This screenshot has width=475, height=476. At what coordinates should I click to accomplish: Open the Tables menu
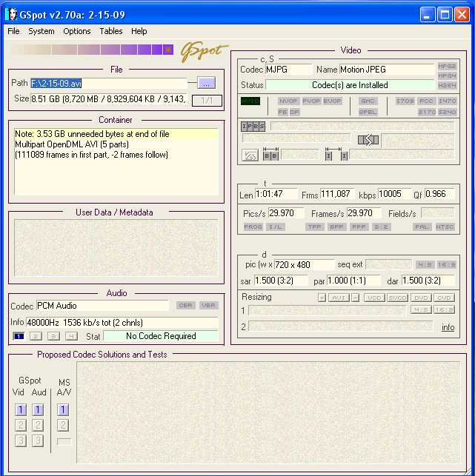pyautogui.click(x=111, y=31)
